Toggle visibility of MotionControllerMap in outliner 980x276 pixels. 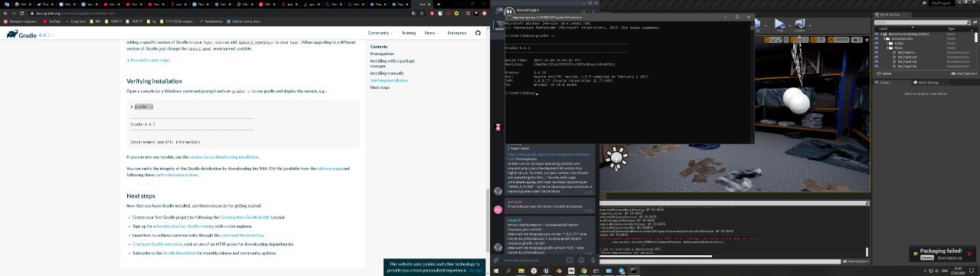click(876, 34)
